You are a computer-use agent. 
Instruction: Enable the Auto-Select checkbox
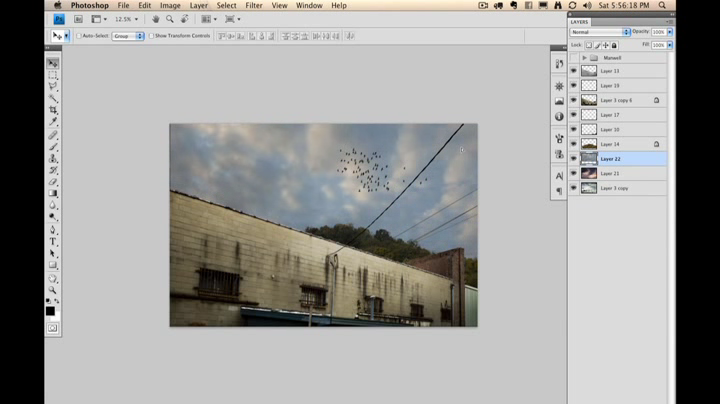pos(79,36)
